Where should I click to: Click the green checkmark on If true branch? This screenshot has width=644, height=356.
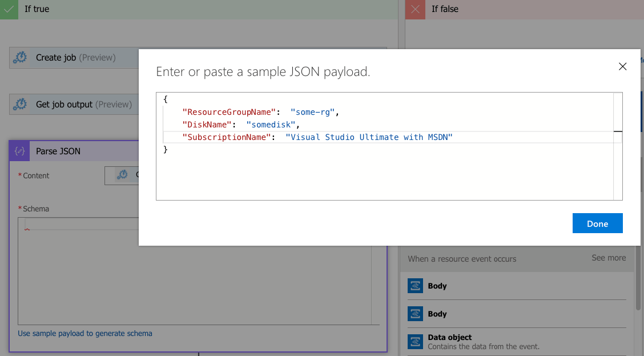coord(8,9)
